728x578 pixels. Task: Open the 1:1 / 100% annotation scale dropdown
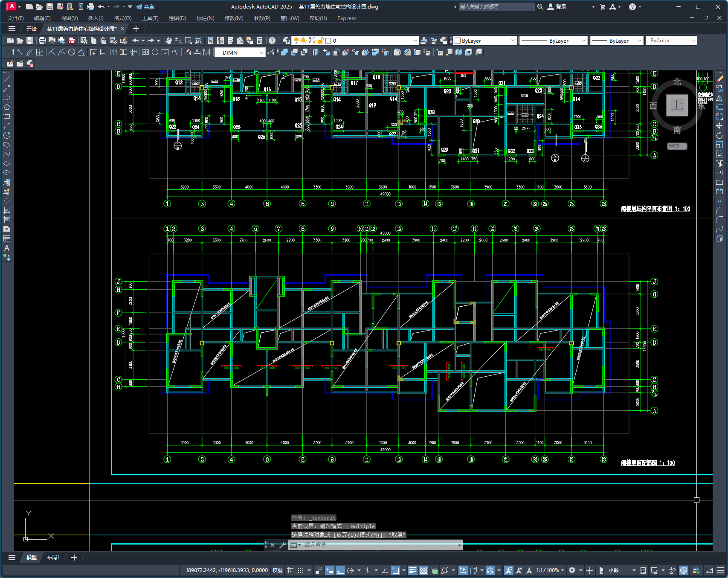[x=550, y=570]
